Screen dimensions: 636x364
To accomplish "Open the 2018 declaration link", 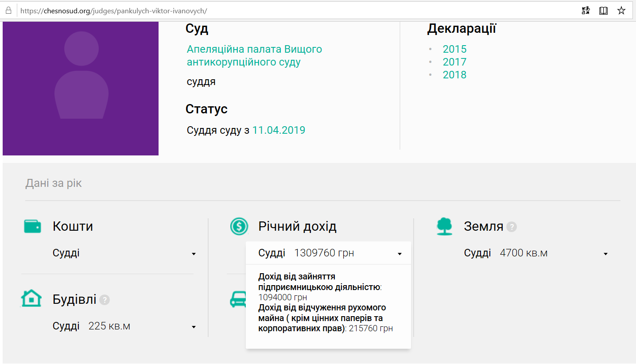I will 454,75.
